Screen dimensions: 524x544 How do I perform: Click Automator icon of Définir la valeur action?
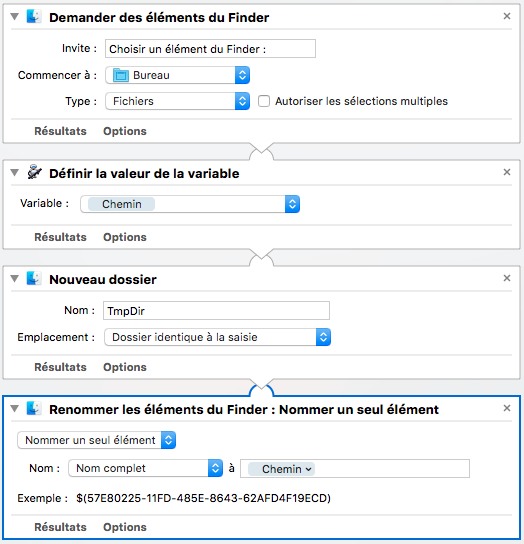point(34,172)
